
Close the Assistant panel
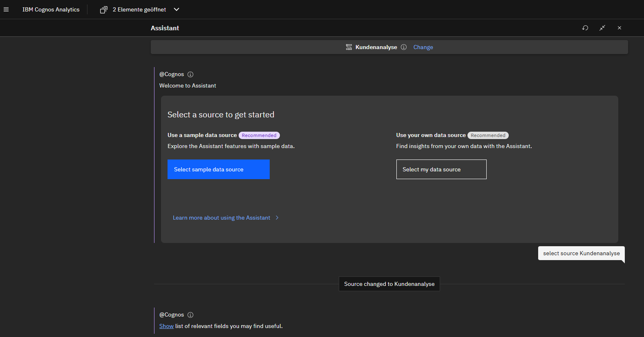[x=619, y=28]
